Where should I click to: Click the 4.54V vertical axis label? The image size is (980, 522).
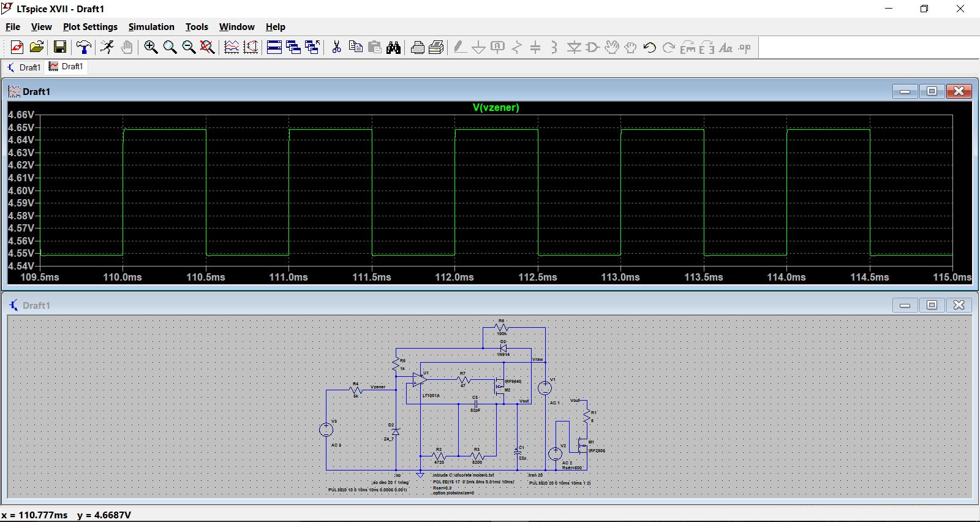(x=21, y=266)
